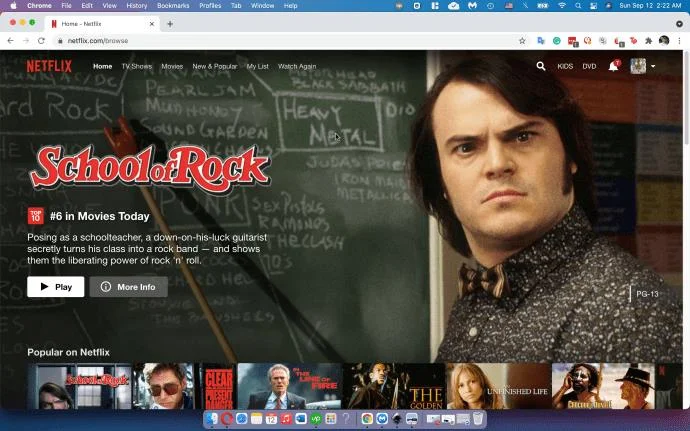Open a new Chrome tab

(x=170, y=24)
